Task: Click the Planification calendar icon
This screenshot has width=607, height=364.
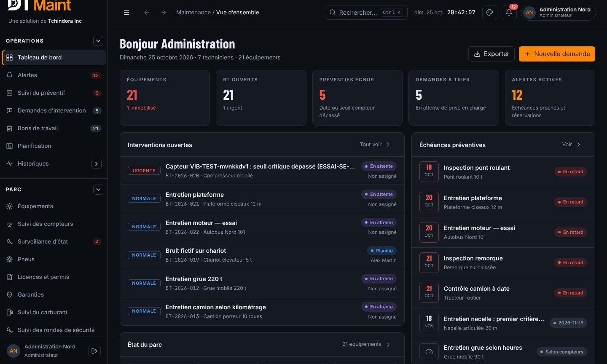Action: click(10, 146)
